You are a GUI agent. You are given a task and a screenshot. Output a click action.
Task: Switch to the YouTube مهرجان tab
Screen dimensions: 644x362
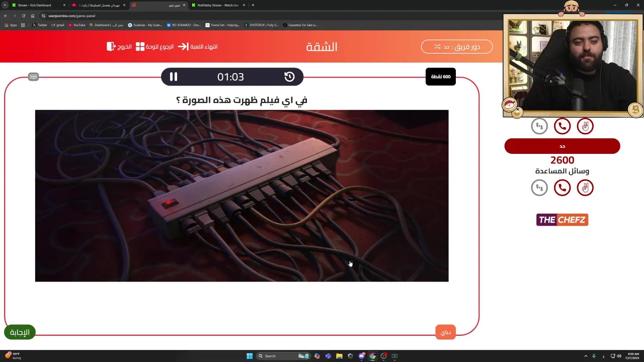pyautogui.click(x=99, y=5)
